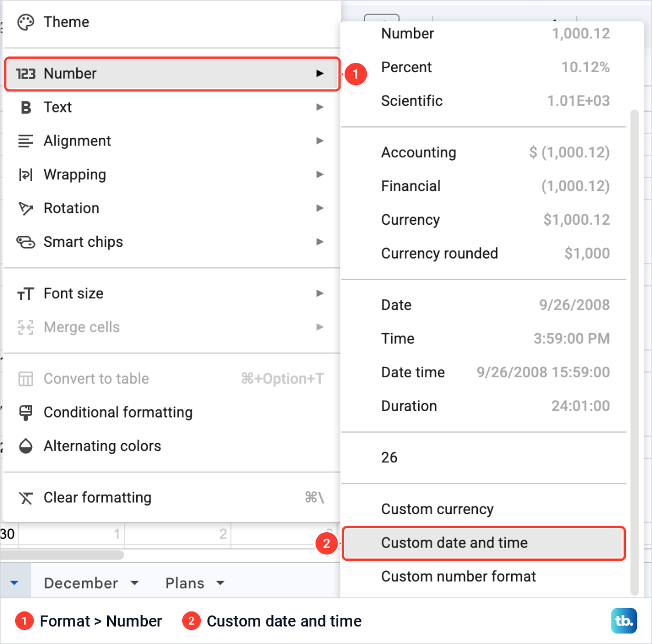Expand the Rotation submenu arrow
This screenshot has height=644, width=652.
[320, 208]
